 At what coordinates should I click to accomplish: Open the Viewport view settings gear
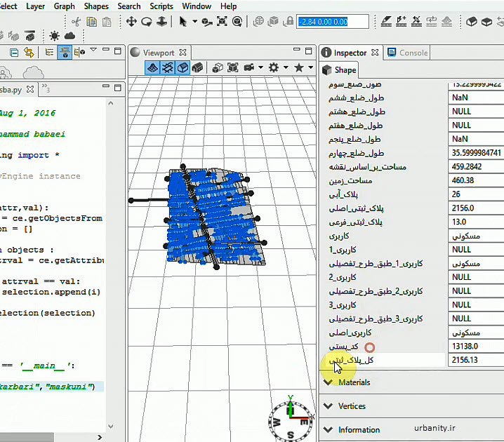coord(274,67)
